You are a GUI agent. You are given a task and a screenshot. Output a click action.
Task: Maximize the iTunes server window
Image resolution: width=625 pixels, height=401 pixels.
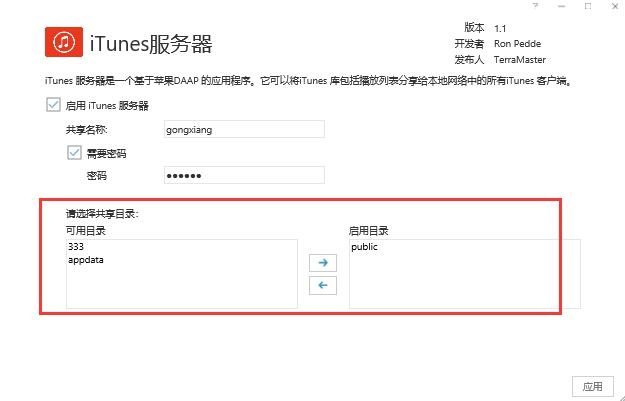(x=587, y=6)
